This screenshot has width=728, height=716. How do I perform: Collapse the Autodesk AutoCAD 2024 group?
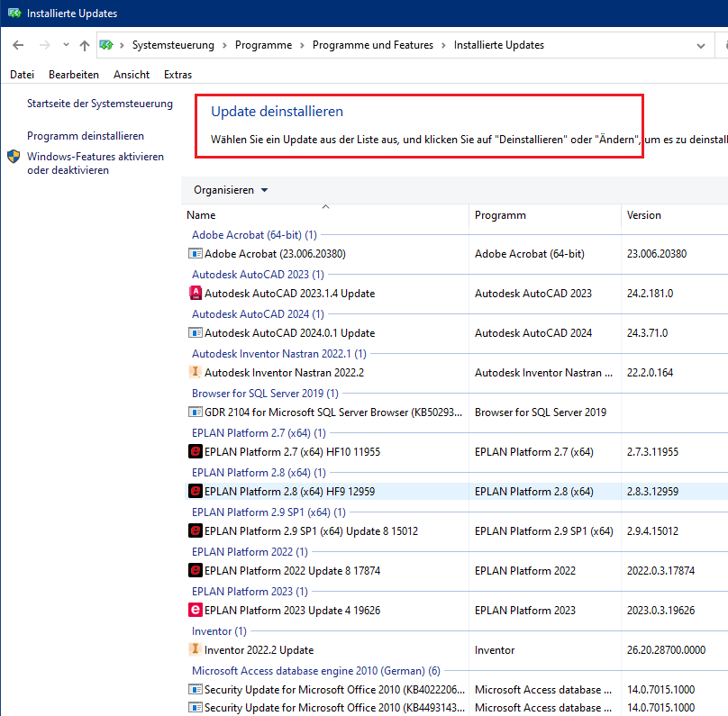tap(259, 314)
